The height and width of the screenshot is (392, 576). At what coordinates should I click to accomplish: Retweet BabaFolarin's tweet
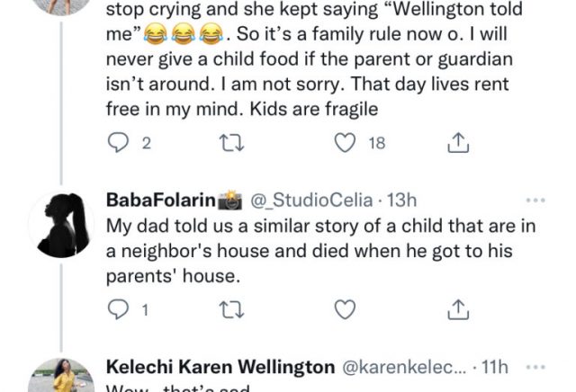click(231, 310)
